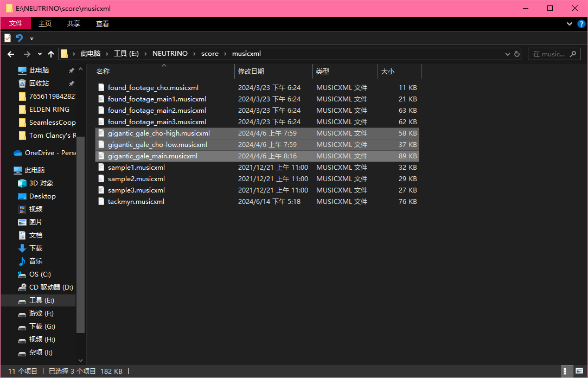Open recent locations dropdown beside Forward arrow
Image resolution: width=588 pixels, height=378 pixels.
point(40,54)
